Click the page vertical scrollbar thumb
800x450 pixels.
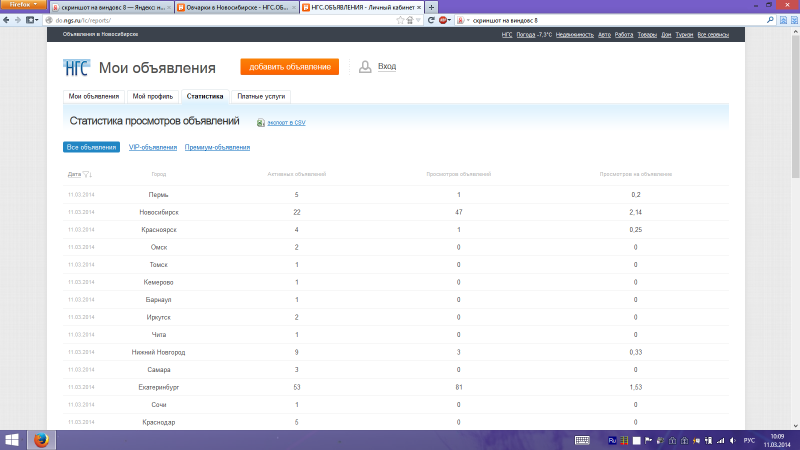[x=795, y=107]
